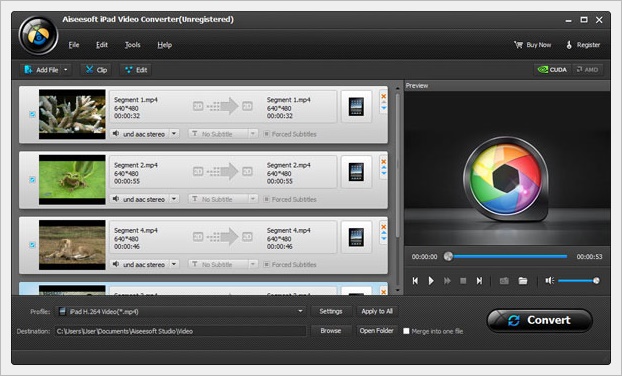The image size is (622, 376).
Task: Click the Settings button
Action: tap(331, 311)
